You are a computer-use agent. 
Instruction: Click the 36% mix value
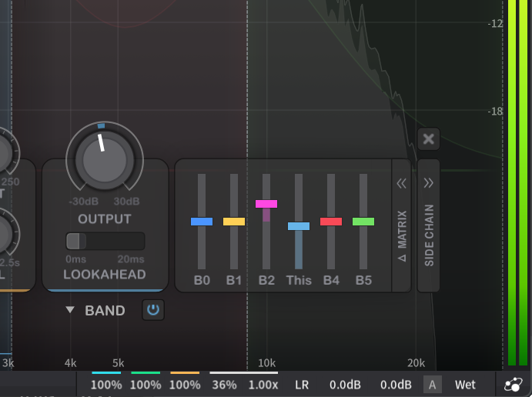point(224,385)
